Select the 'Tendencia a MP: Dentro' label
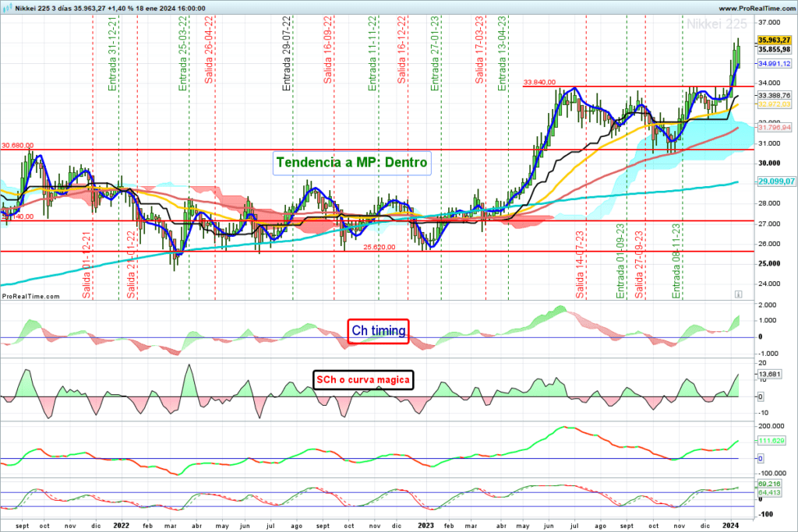The image size is (798, 532). pyautogui.click(x=351, y=163)
